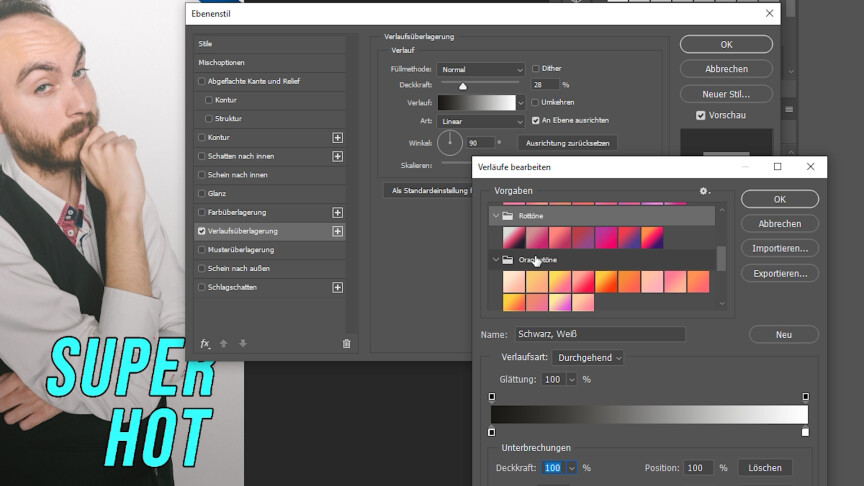Click the gradient Name input field

[598, 335]
